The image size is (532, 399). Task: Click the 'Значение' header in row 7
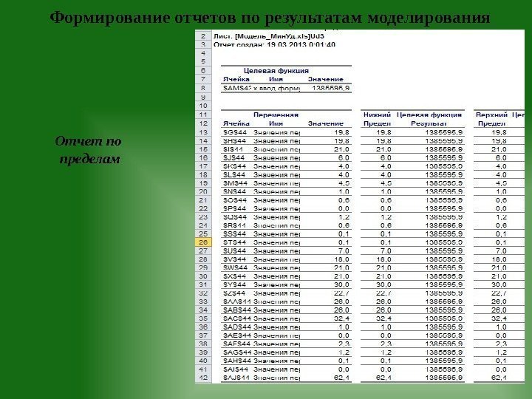click(x=326, y=79)
